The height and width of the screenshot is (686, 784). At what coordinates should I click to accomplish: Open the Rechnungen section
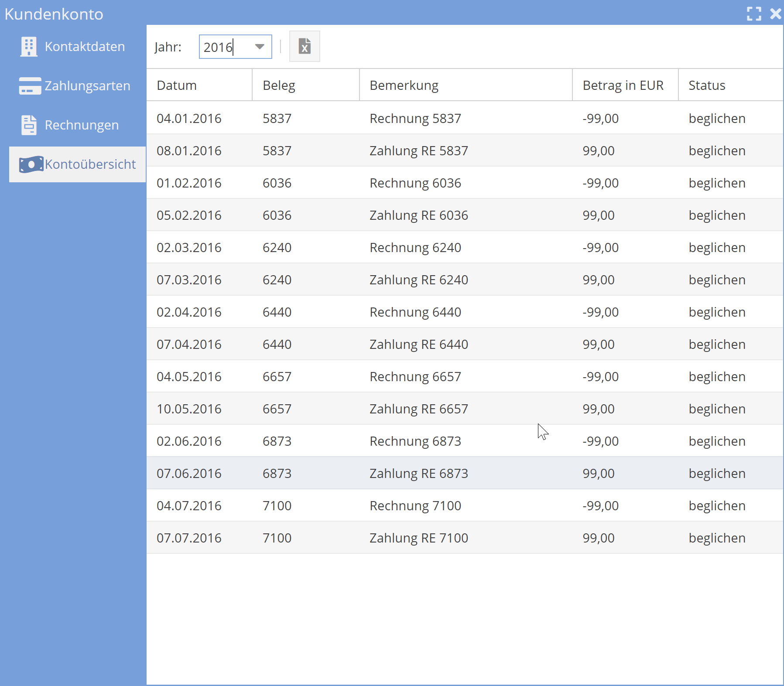(x=78, y=125)
